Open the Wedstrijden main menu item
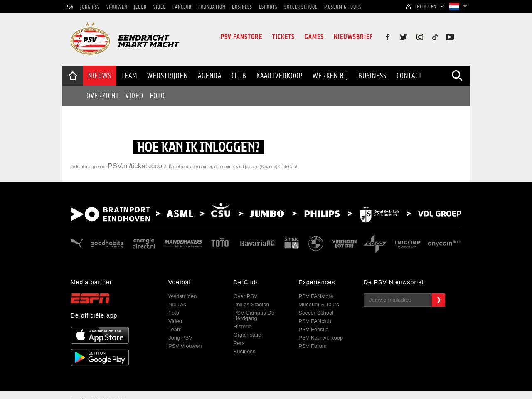 pos(167,76)
